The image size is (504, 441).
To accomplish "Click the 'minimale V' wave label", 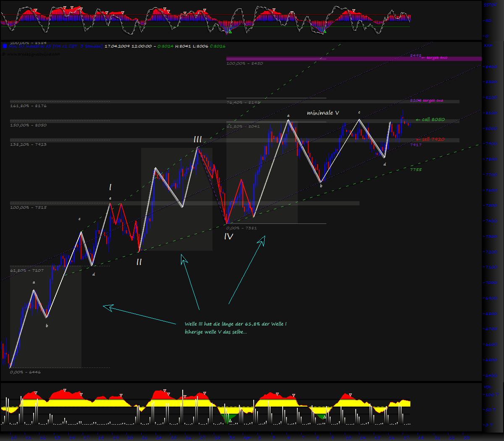I will (323, 113).
